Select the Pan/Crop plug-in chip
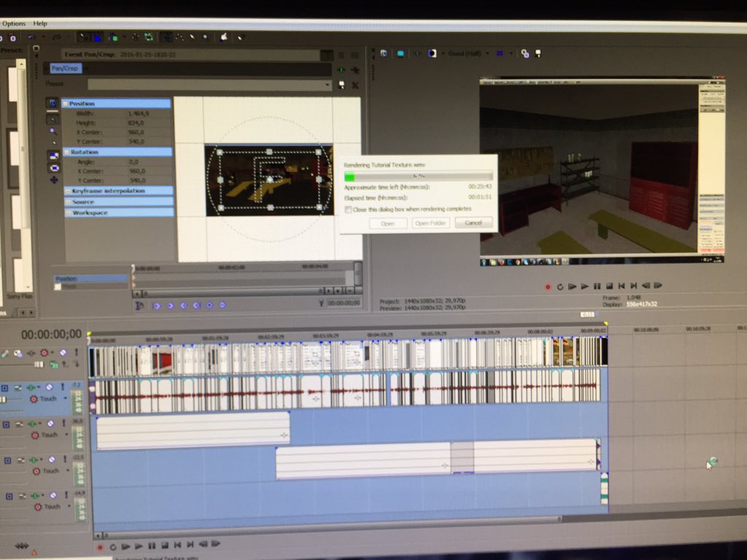The image size is (747, 560). pos(65,68)
